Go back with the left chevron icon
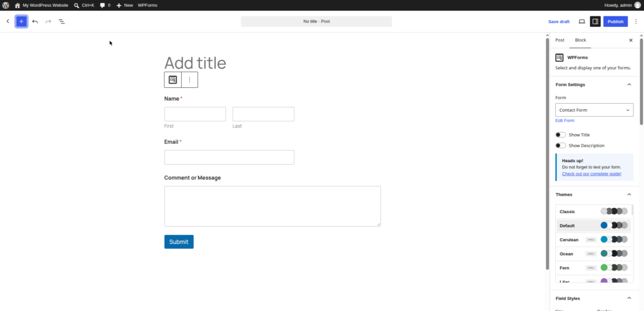 pos(8,21)
